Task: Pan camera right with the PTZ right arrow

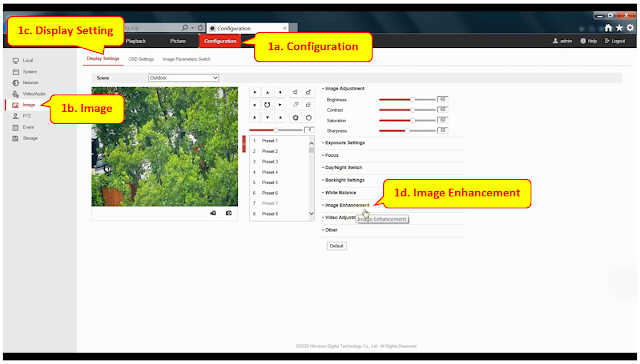Action: tap(280, 105)
